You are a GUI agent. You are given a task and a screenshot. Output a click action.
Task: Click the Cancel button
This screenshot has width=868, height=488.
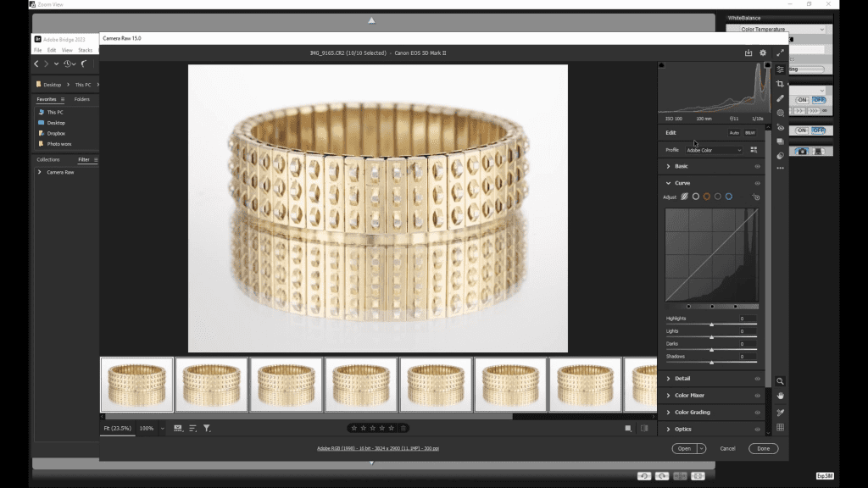(x=727, y=449)
